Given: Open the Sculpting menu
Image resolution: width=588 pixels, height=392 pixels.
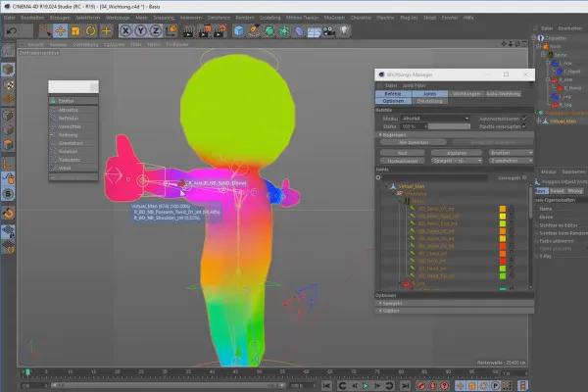Looking at the screenshot, I should tap(270, 18).
